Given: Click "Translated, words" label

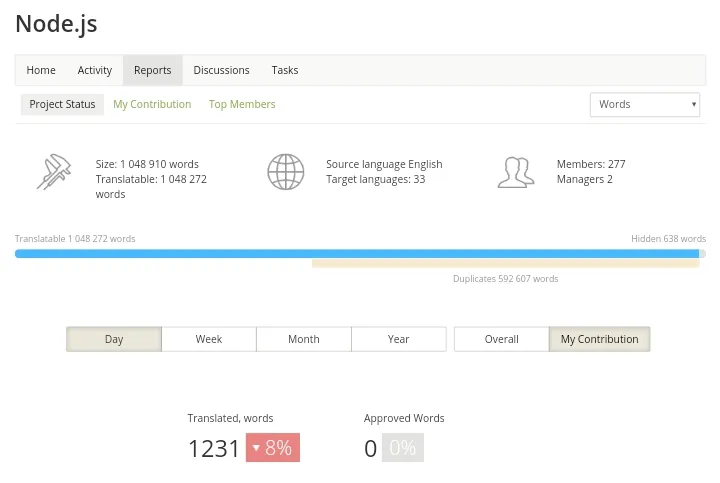Looking at the screenshot, I should point(230,418).
